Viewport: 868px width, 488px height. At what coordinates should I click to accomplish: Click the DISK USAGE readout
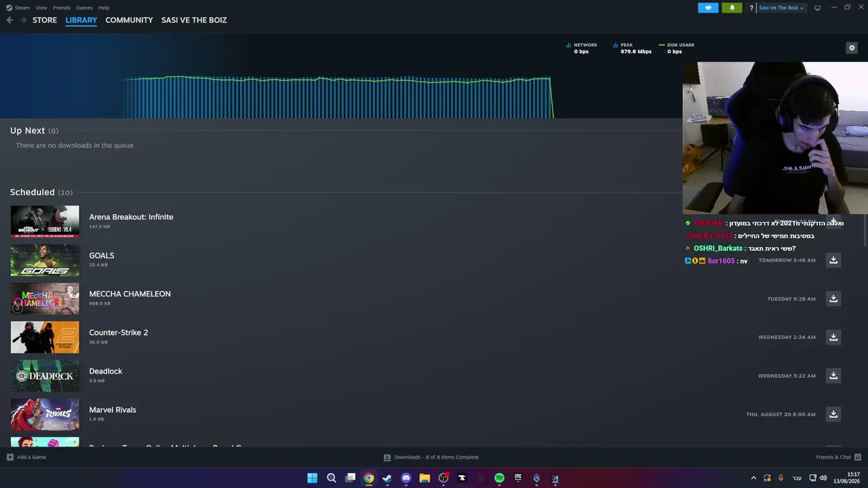tap(677, 48)
